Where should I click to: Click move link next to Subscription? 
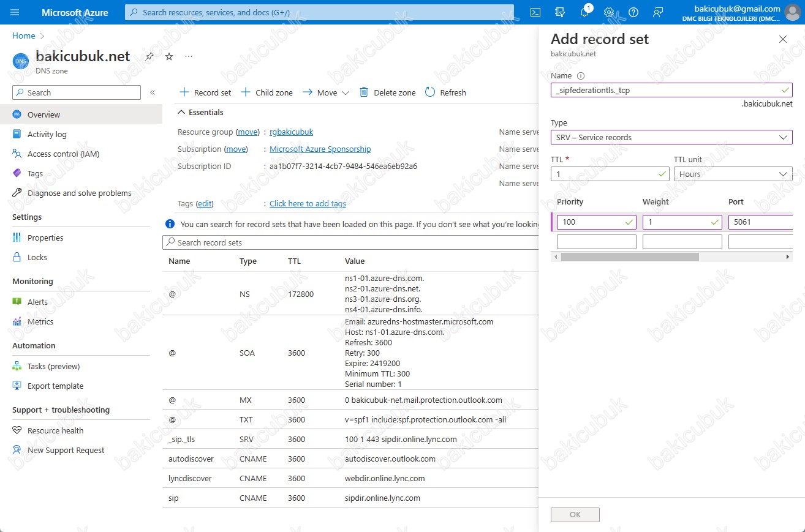point(236,149)
